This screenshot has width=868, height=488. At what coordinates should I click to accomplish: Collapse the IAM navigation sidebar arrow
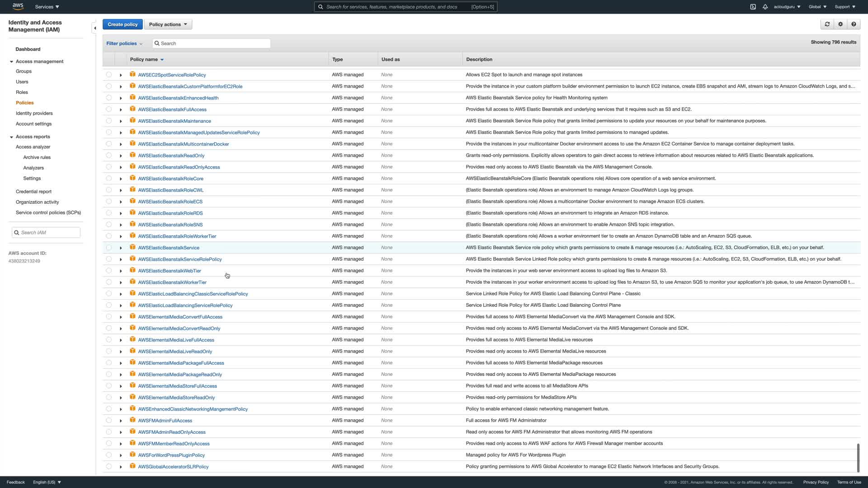point(94,28)
